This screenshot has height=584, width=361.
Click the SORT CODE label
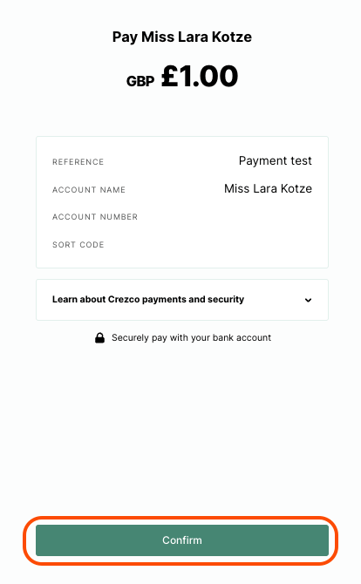point(78,245)
